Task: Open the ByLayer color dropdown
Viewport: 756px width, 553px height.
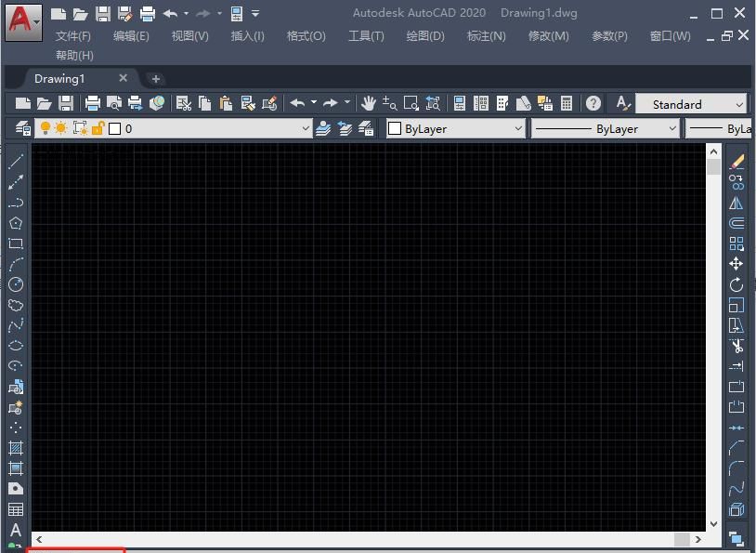Action: (x=517, y=129)
